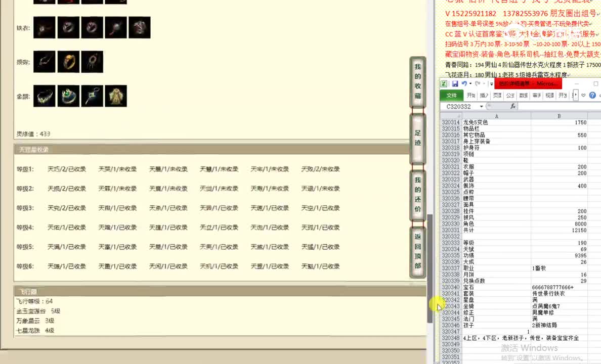The image size is (601, 364).
Task: Open the Redo history dropdown arrow
Action: coord(483,83)
